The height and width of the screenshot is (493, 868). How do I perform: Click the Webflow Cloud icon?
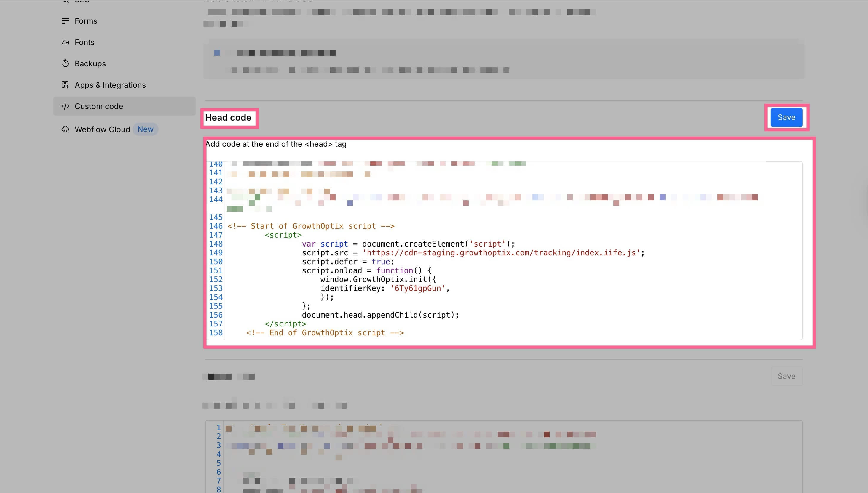(x=65, y=129)
